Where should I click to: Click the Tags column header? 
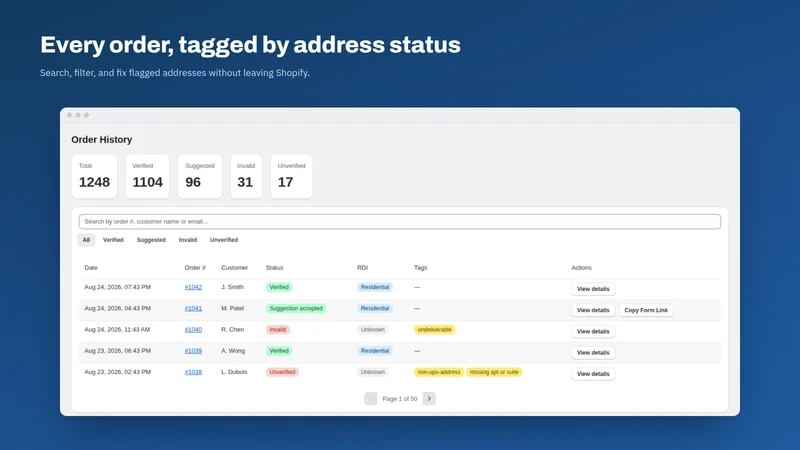[x=420, y=268]
